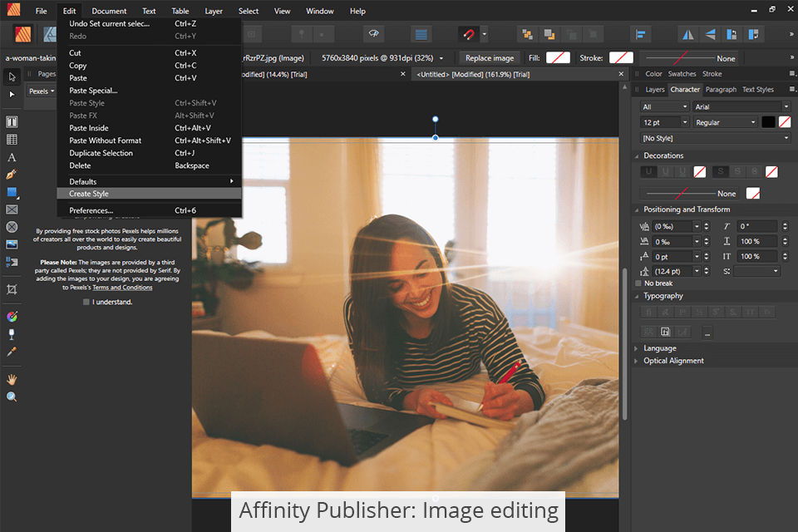Toggle the red Snapping magnet
This screenshot has width=798, height=532.
(468, 34)
